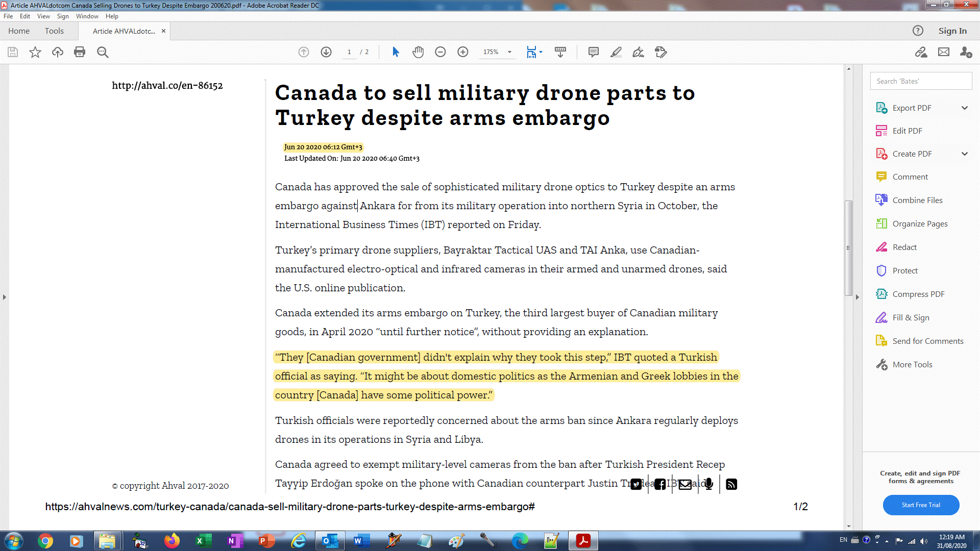980x551 pixels.
Task: Open the find text magnifier icon
Action: 103,52
